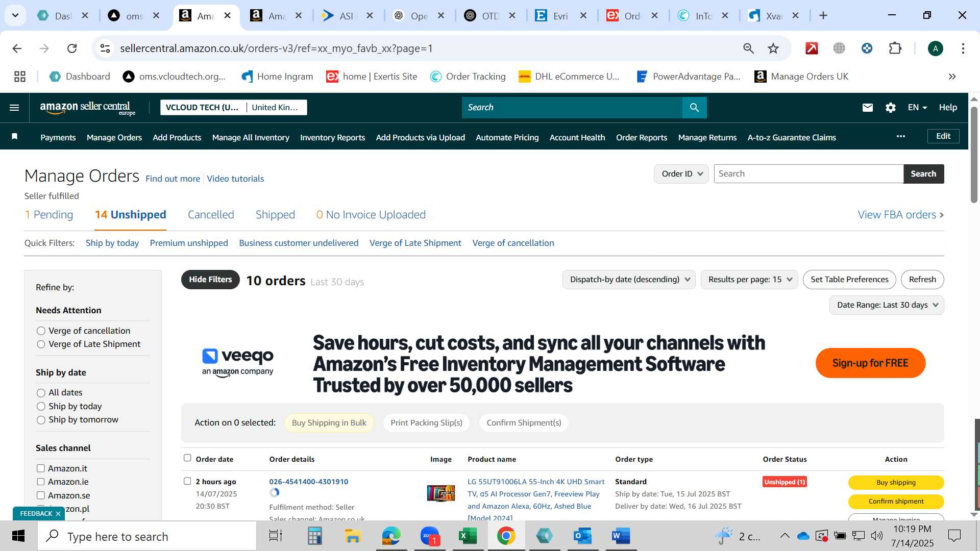The height and width of the screenshot is (551, 980).
Task: Open order link 026-4541400-4301910
Action: 309,482
